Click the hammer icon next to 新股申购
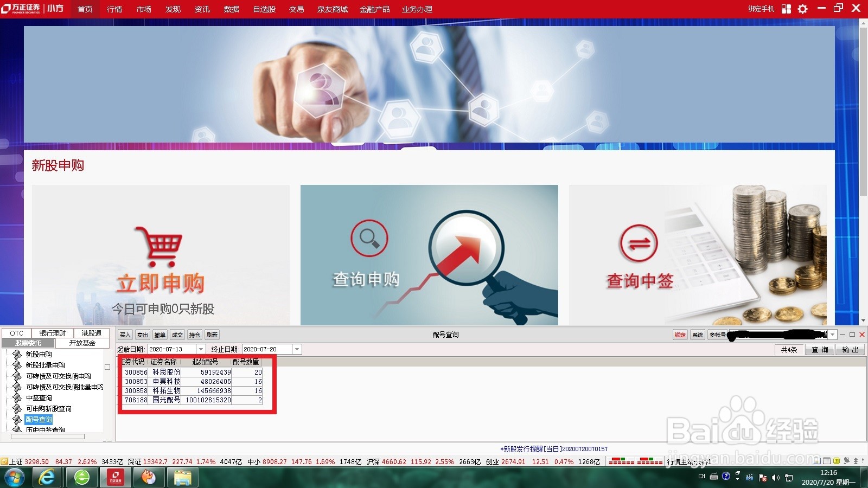Image resolution: width=868 pixels, height=488 pixels. 17,354
